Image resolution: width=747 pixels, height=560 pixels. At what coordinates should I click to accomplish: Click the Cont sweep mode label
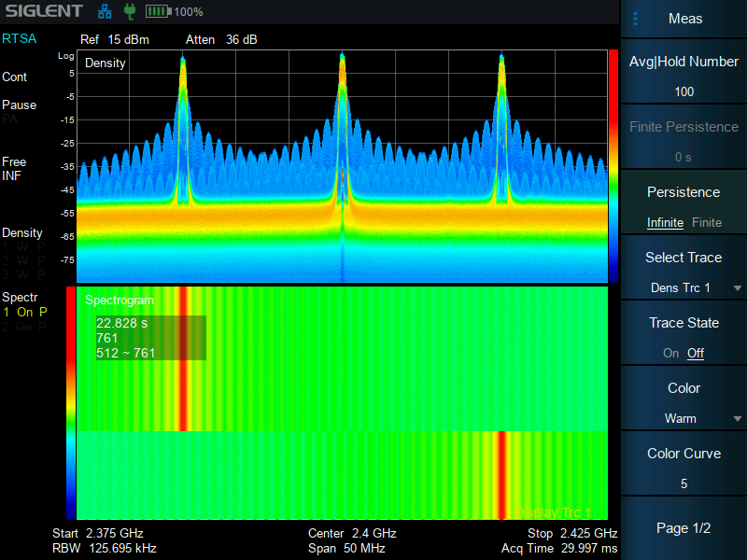14,77
